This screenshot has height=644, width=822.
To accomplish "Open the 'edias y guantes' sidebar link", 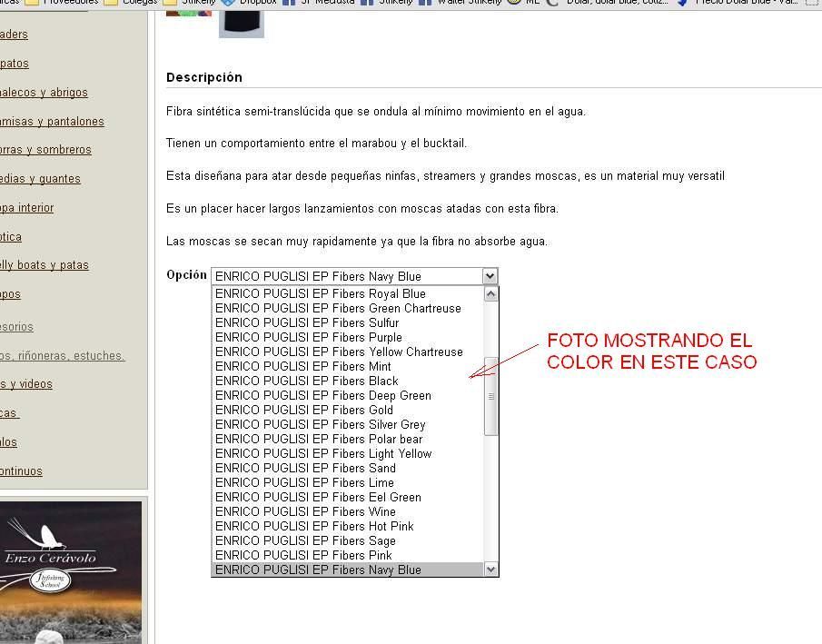I will (40, 179).
